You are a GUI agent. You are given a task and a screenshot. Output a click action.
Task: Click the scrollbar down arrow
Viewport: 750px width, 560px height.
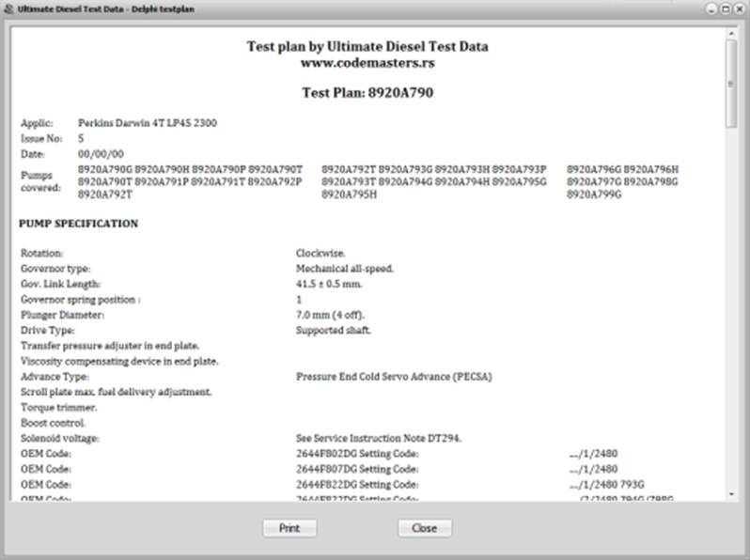pyautogui.click(x=731, y=494)
